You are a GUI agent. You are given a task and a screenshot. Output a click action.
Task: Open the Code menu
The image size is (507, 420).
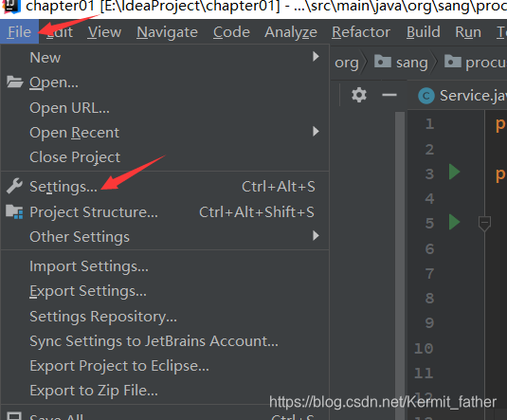(231, 32)
